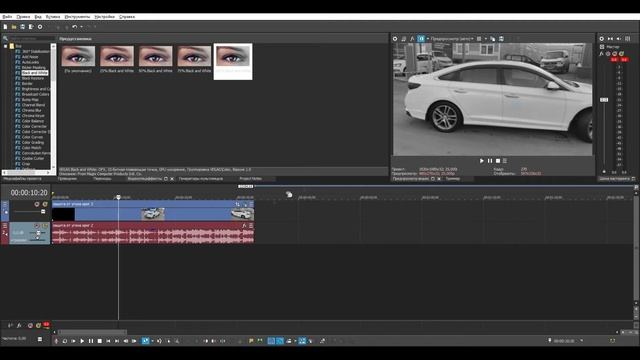Select the video clip on track 1

153,210
